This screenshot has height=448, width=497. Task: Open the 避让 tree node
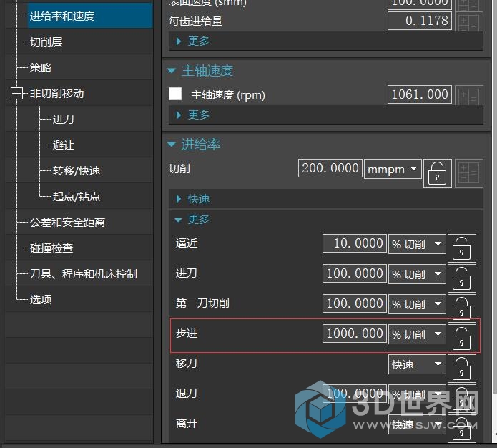pyautogui.click(x=64, y=145)
